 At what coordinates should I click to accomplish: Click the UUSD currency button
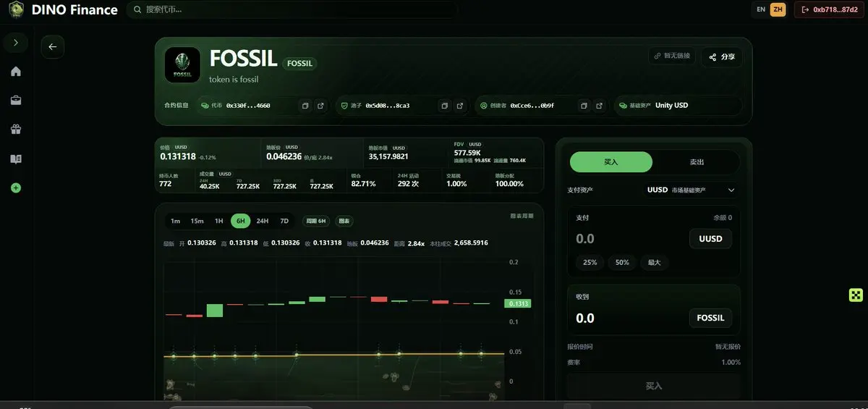pos(710,239)
